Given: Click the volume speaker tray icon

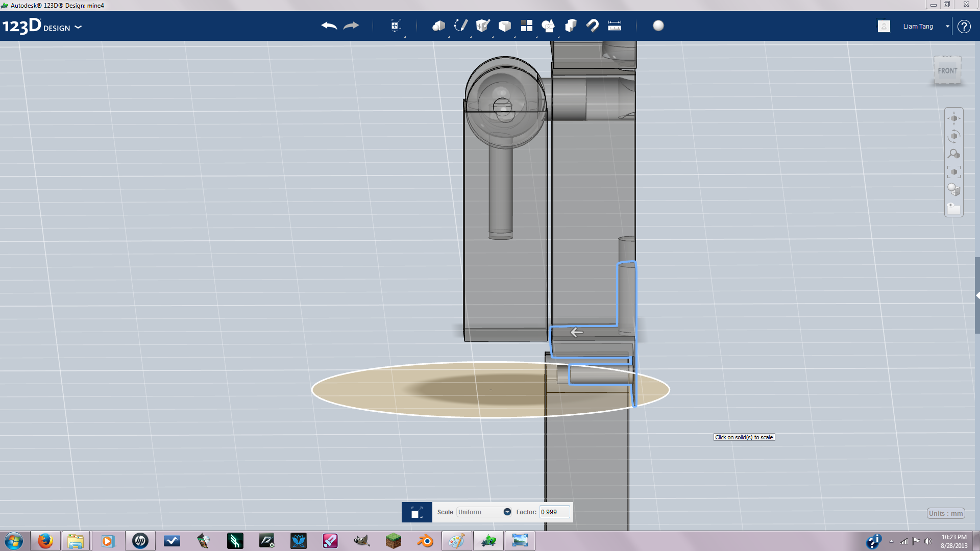Looking at the screenshot, I should (928, 541).
